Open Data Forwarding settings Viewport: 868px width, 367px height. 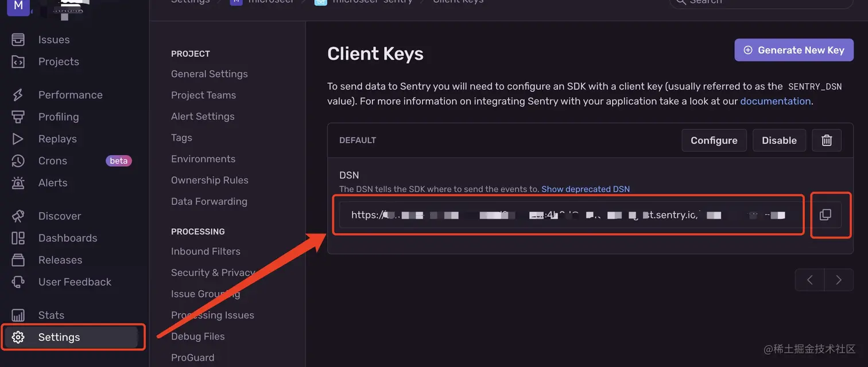(209, 201)
